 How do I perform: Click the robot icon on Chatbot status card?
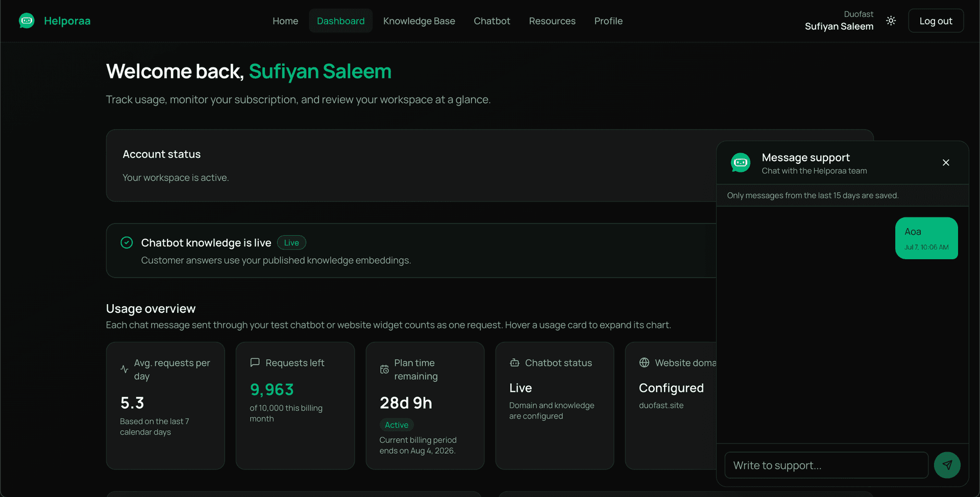pos(514,362)
